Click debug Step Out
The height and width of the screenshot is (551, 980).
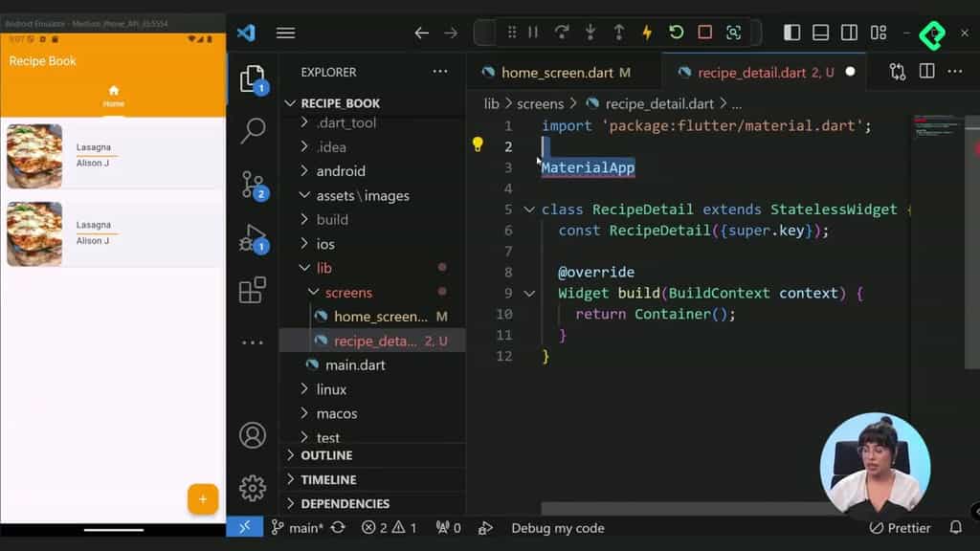619,32
